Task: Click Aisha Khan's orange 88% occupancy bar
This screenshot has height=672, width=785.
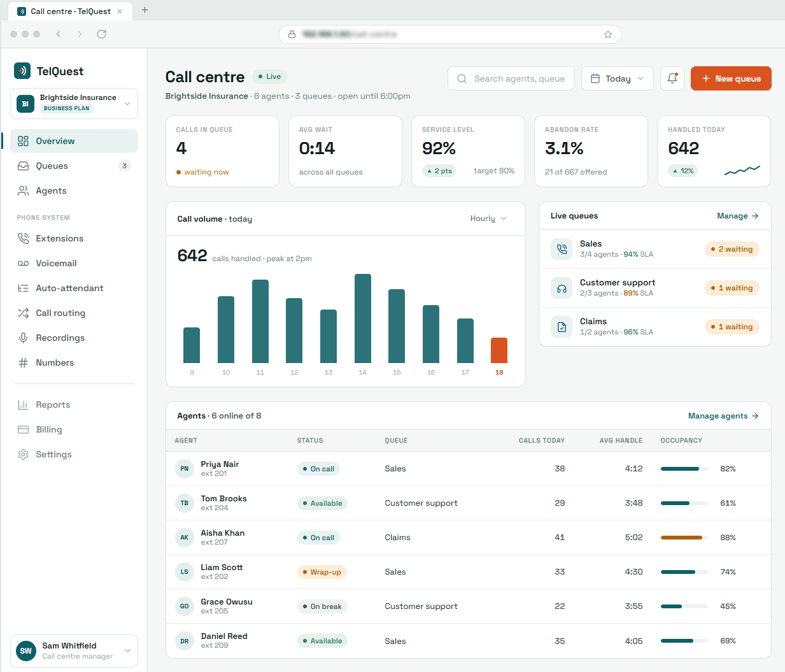Action: pos(684,538)
